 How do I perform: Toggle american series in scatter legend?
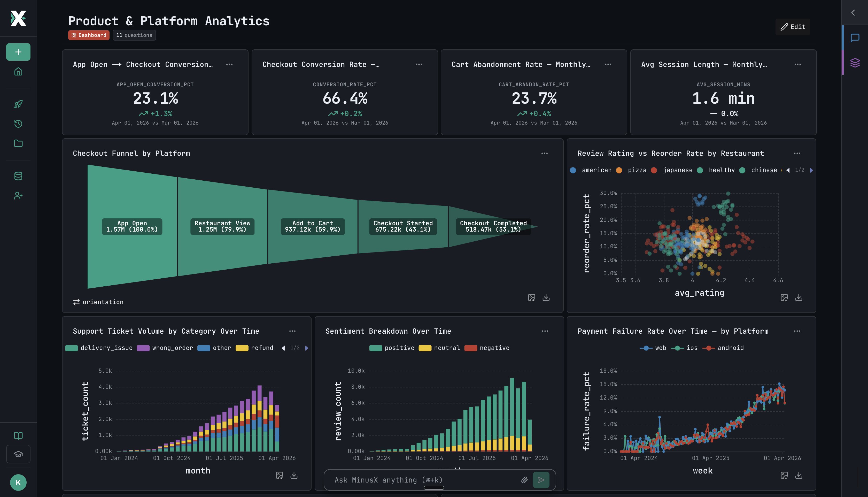point(591,170)
